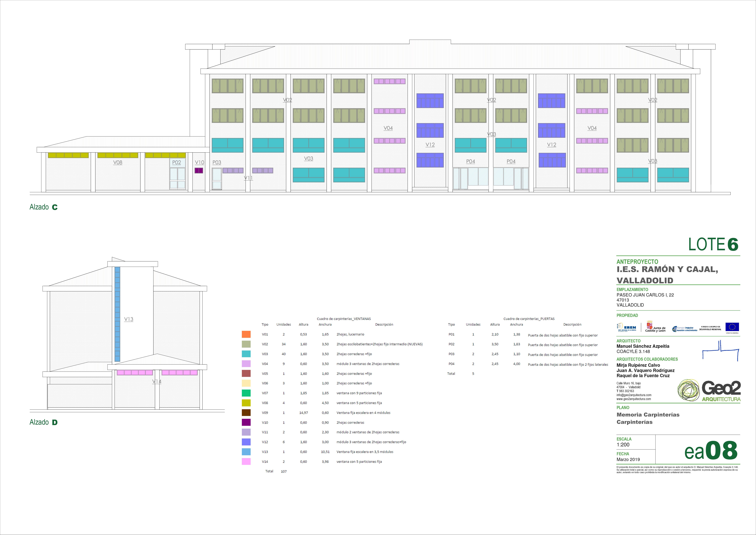Image resolution: width=756 pixels, height=535 pixels.
Task: Click description '2hojas, lucernario'
Action: (350, 334)
